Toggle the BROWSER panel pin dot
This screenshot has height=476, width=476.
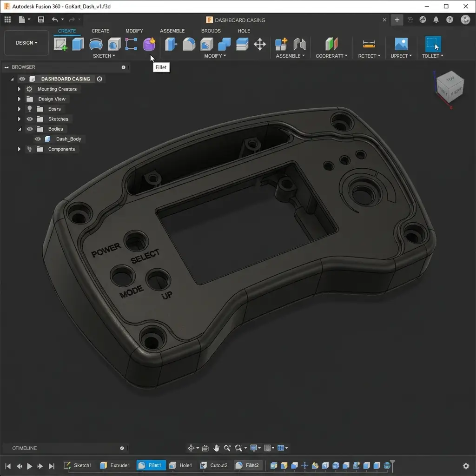[124, 67]
